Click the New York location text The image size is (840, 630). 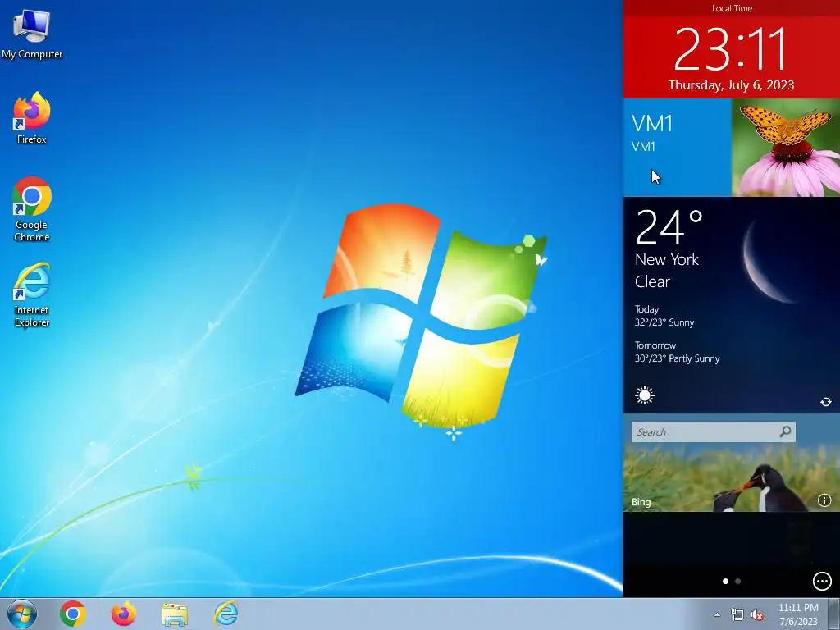666,260
